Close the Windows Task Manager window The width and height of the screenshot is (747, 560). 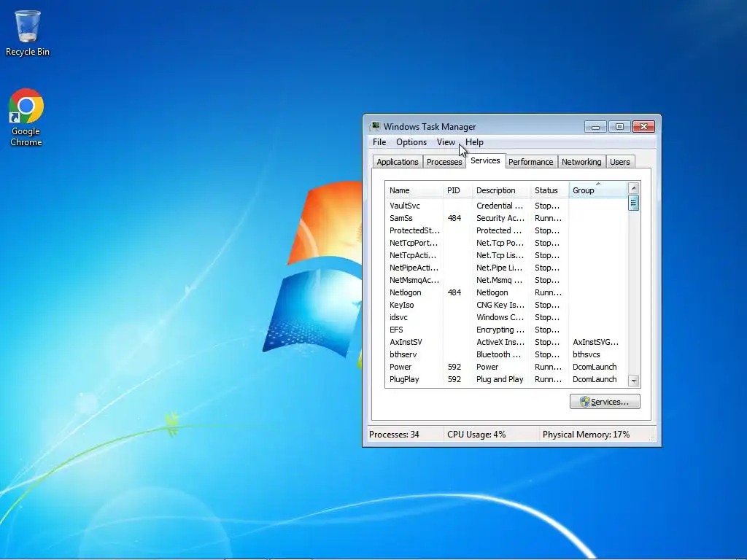pos(643,126)
